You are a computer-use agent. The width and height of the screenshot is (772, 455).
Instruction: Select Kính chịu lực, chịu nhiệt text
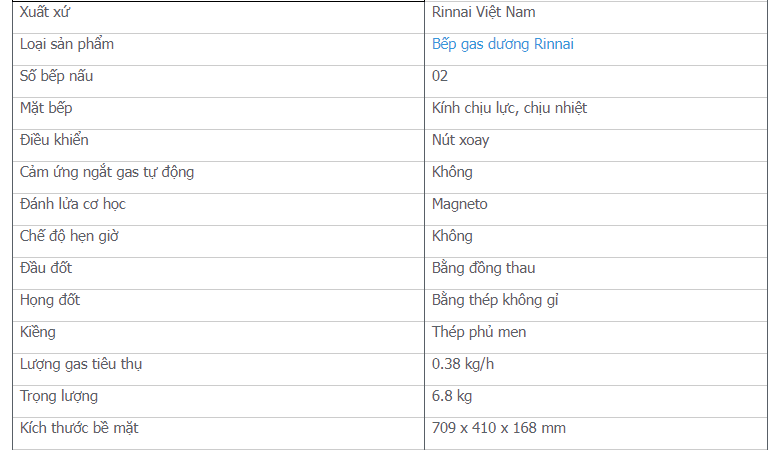point(509,108)
